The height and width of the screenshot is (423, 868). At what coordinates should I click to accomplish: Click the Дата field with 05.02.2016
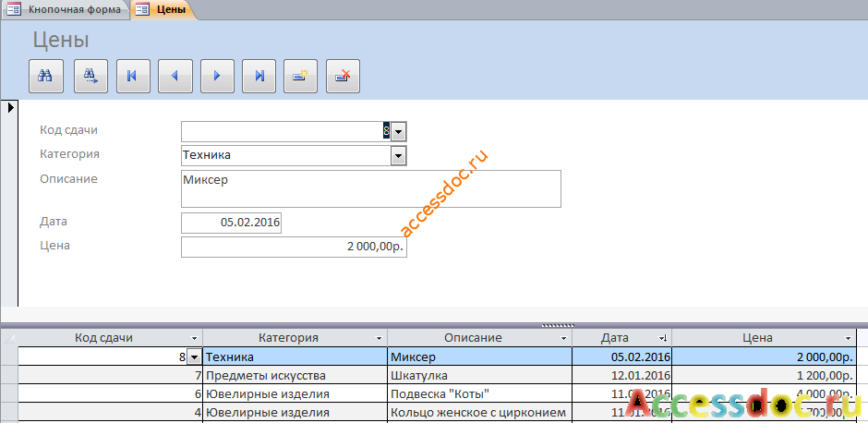click(231, 224)
